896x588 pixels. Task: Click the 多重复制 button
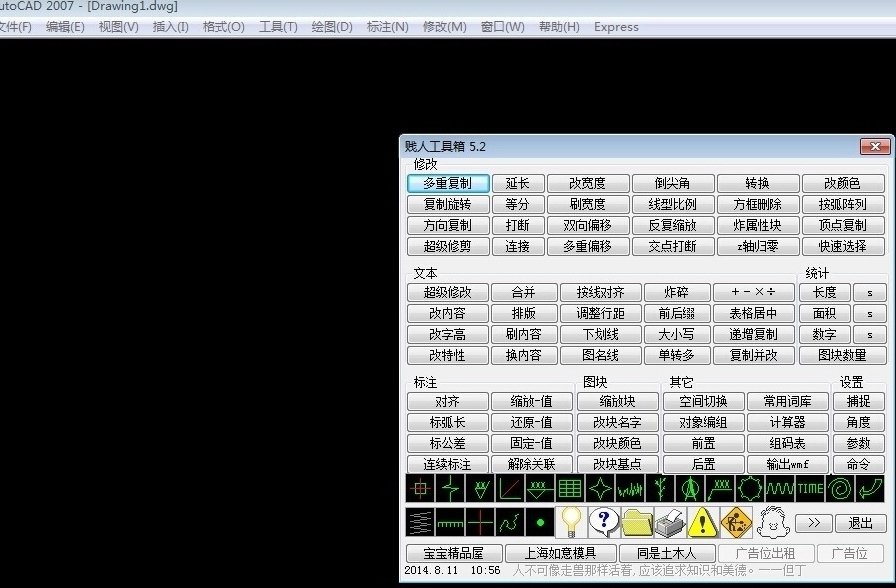point(447,184)
